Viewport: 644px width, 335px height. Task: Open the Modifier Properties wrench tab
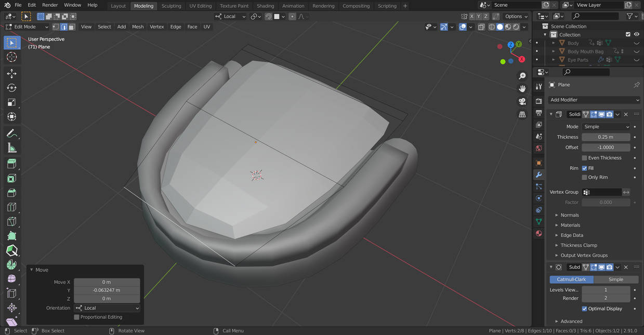538,175
